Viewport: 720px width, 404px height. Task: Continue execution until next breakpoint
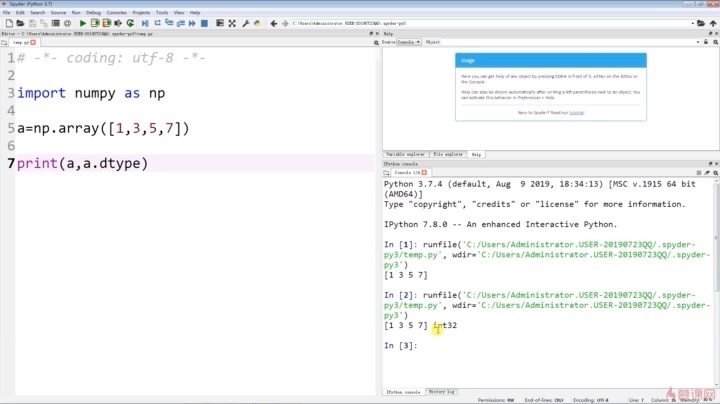(192, 23)
